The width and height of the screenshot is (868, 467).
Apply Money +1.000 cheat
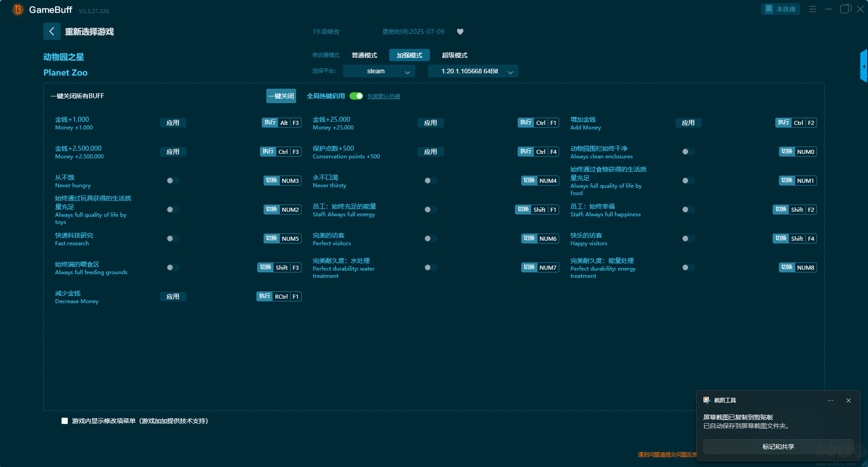point(173,123)
